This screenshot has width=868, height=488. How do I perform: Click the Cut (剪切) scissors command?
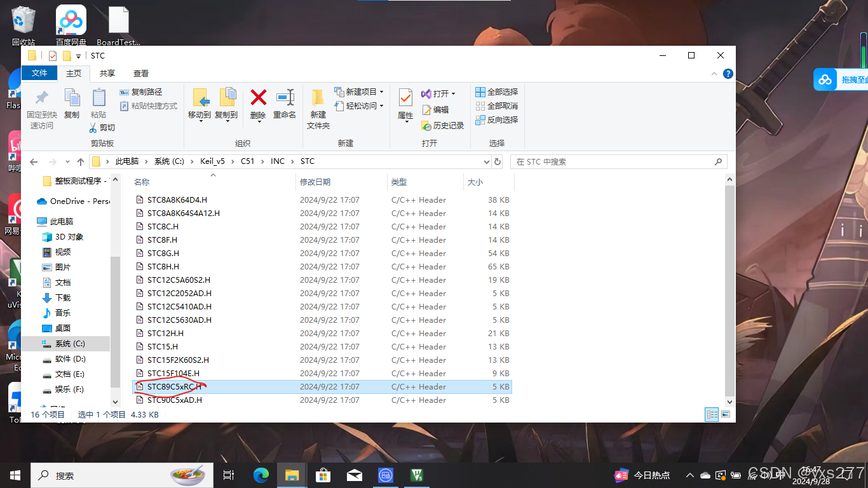pos(102,128)
